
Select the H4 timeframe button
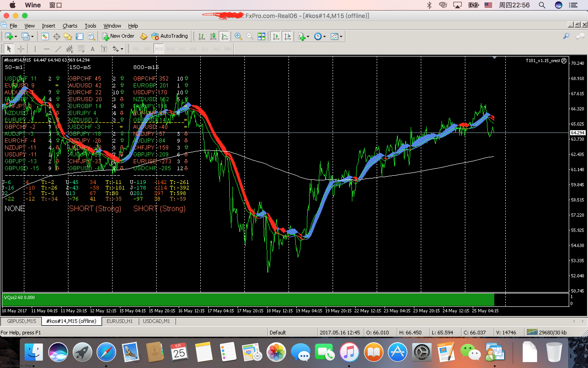(x=193, y=49)
